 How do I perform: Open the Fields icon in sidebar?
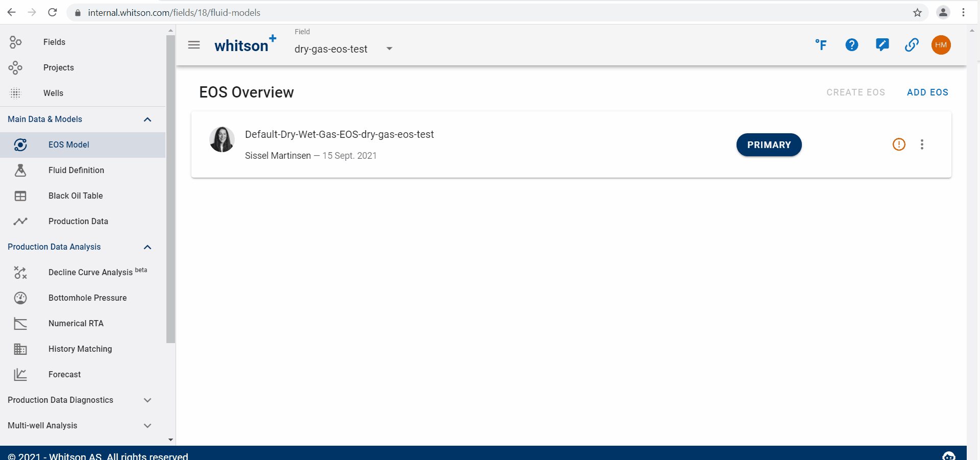(x=15, y=42)
